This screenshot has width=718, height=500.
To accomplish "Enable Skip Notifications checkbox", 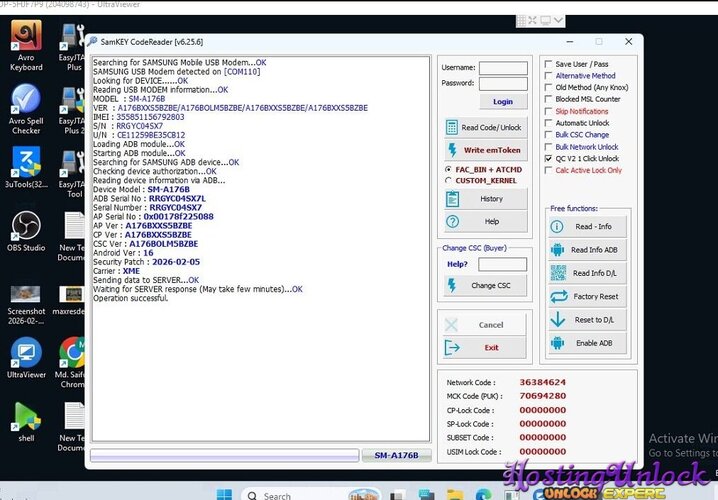I will click(x=548, y=111).
